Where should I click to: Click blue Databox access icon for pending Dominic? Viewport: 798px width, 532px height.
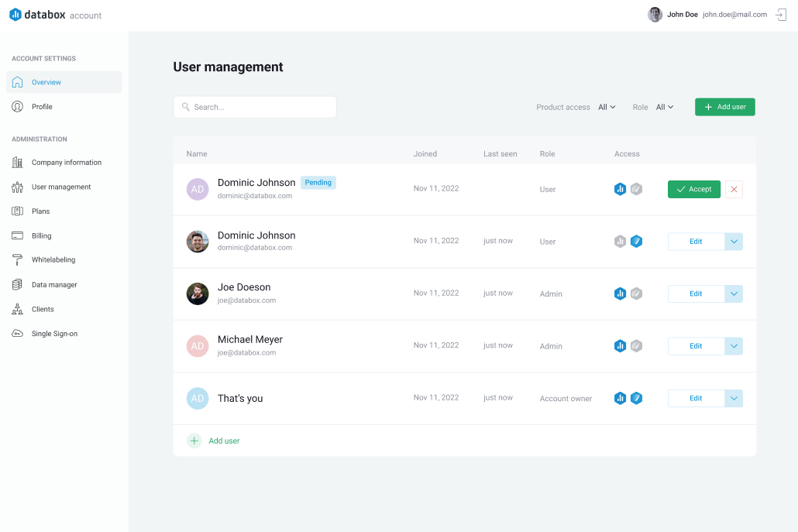click(620, 189)
